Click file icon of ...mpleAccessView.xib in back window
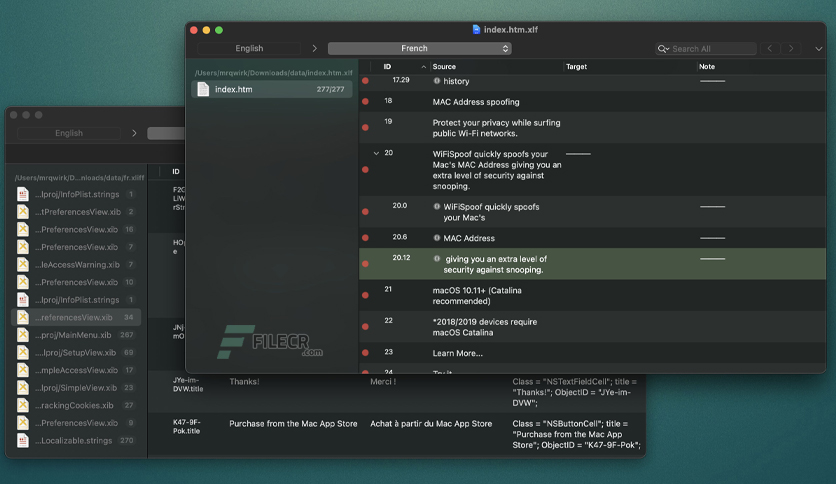836x484 pixels. click(22, 370)
